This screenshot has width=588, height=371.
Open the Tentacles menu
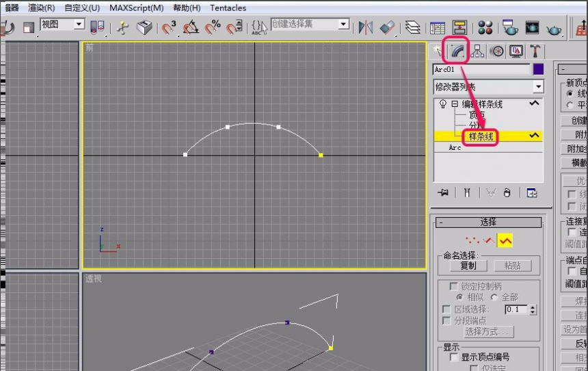coord(228,8)
